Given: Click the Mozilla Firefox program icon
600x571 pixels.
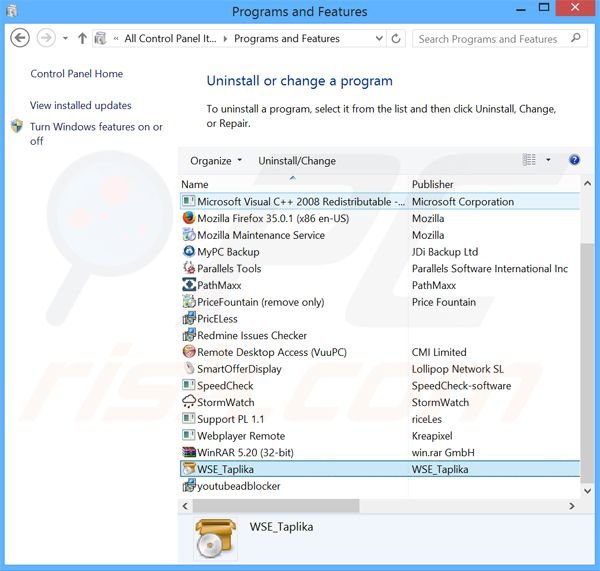Looking at the screenshot, I should pyautogui.click(x=189, y=218).
